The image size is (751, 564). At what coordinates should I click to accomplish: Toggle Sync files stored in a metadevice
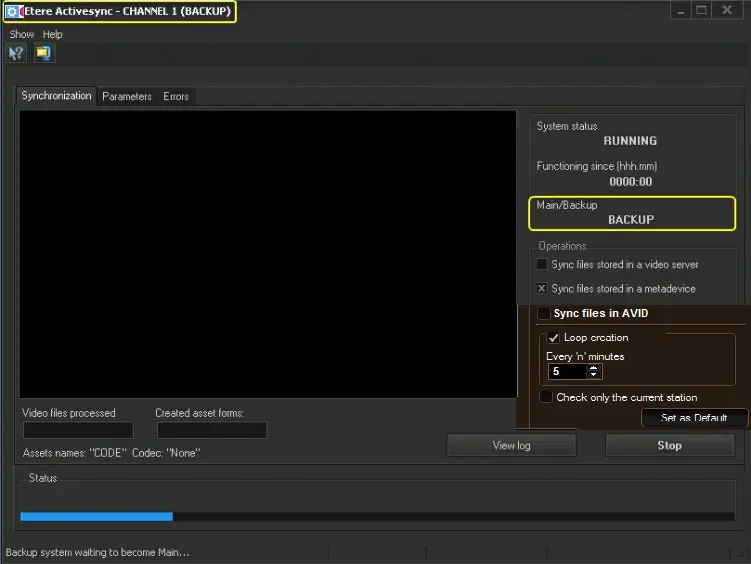click(542, 289)
